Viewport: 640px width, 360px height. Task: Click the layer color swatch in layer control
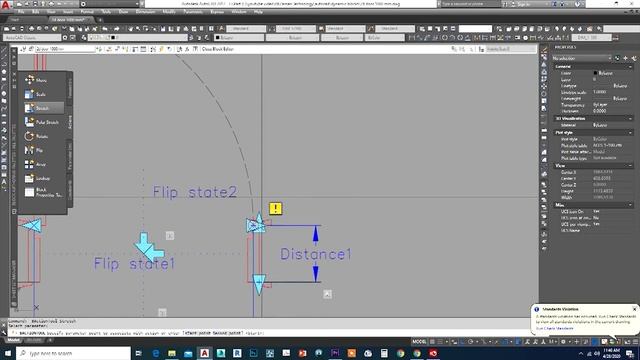[x=113, y=38]
